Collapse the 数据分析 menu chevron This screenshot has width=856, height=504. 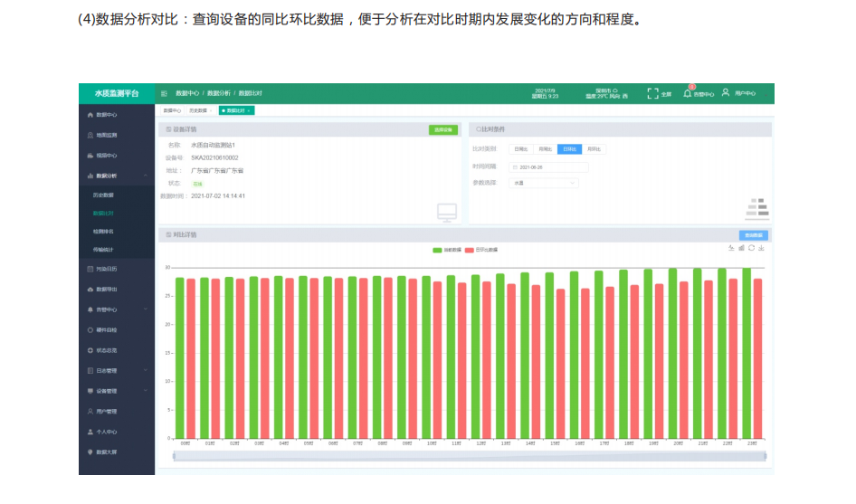146,176
